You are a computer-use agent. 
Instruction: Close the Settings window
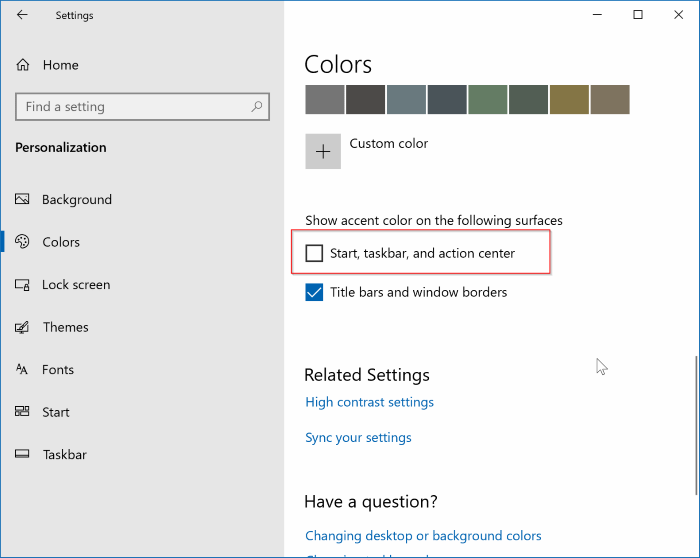point(679,15)
